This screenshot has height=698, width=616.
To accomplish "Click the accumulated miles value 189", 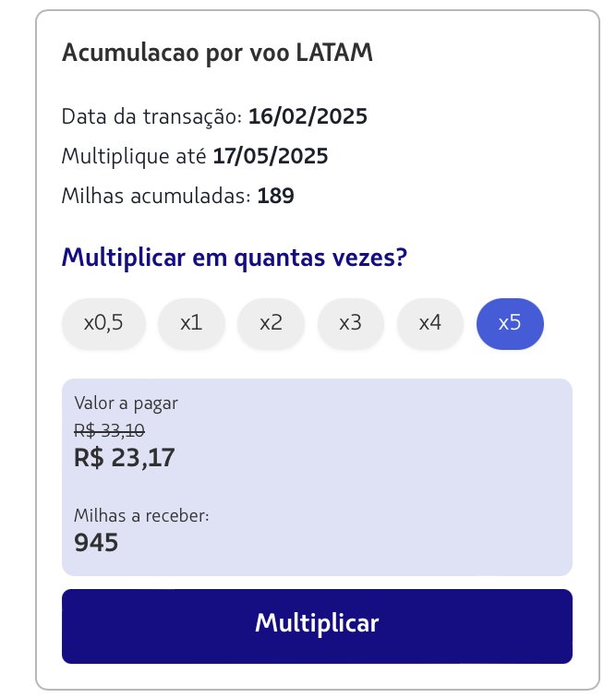I will tap(276, 196).
